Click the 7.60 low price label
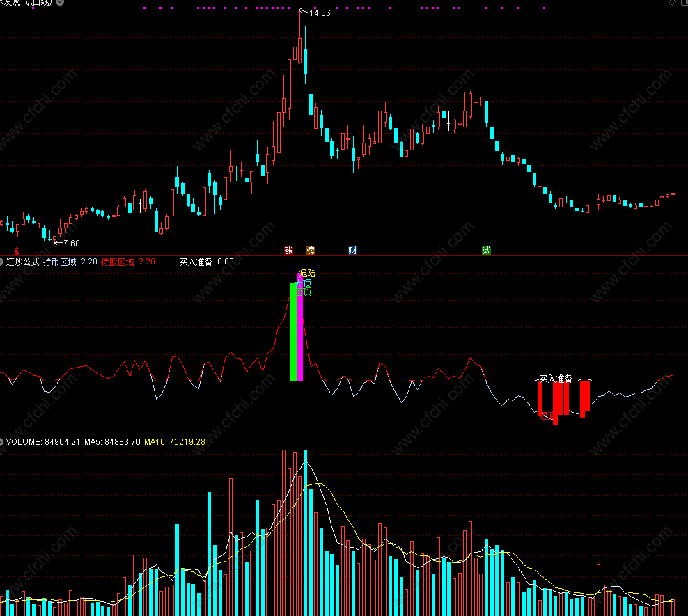The height and width of the screenshot is (616, 688). [x=72, y=244]
